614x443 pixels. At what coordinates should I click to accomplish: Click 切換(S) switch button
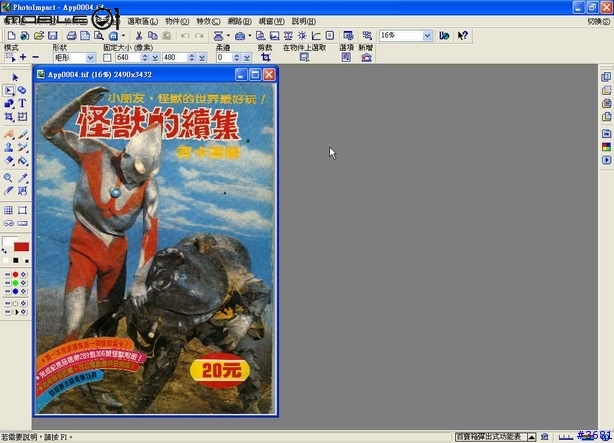point(599,22)
